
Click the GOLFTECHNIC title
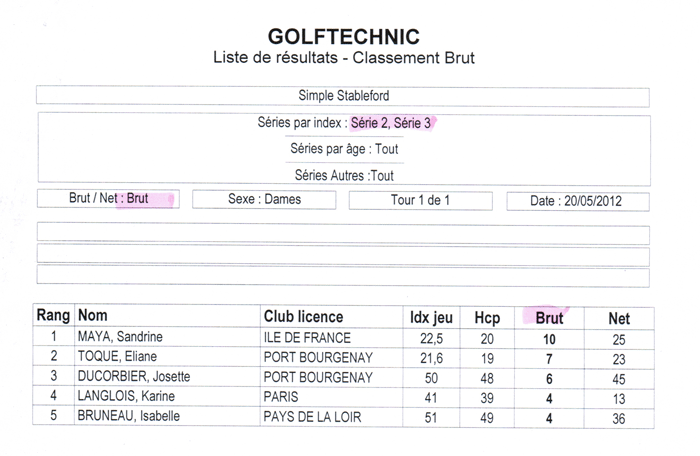pyautogui.click(x=343, y=37)
